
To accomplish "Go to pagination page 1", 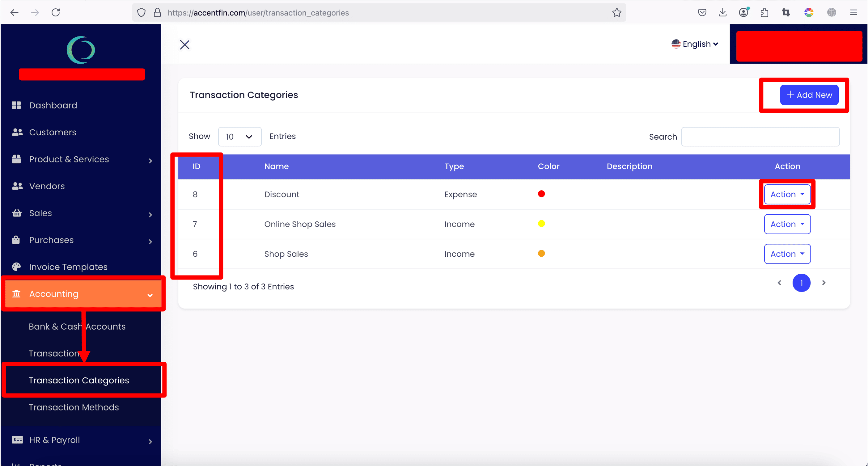I will click(801, 283).
